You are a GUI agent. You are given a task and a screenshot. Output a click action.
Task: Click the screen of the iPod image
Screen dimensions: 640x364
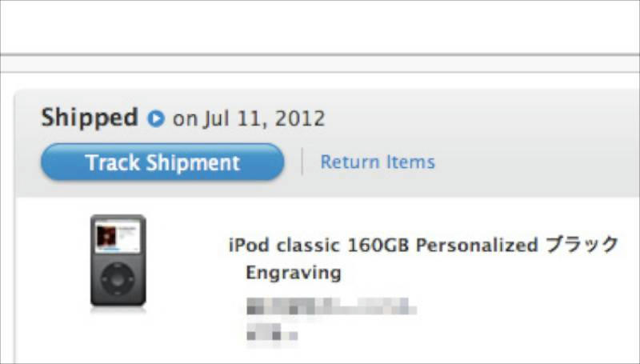click(x=118, y=236)
